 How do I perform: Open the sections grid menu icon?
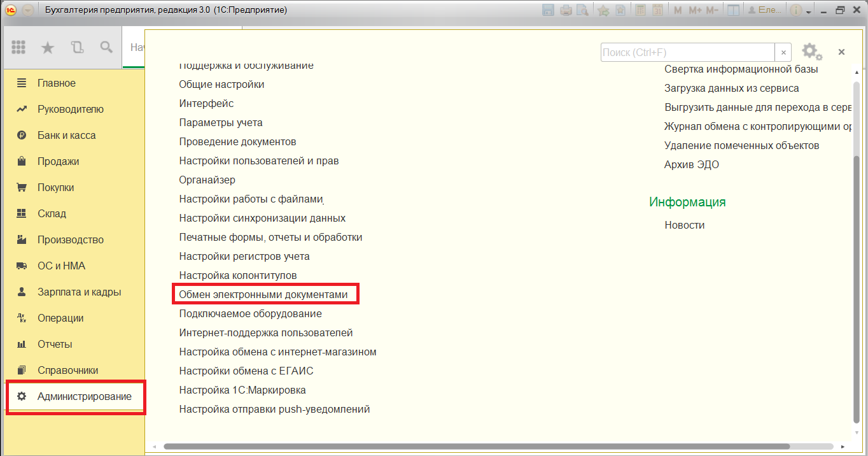pos(18,47)
